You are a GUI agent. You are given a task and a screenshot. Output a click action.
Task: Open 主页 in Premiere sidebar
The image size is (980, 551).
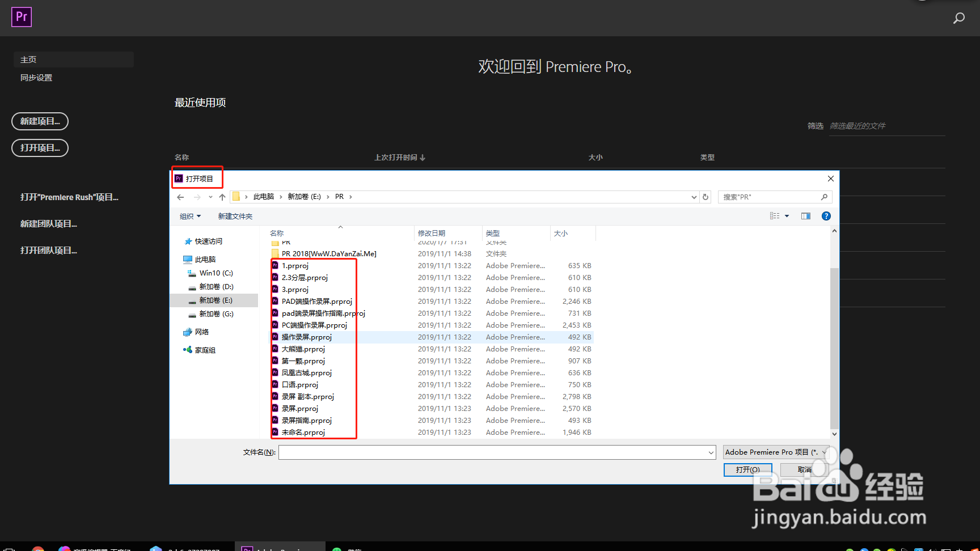pyautogui.click(x=74, y=60)
